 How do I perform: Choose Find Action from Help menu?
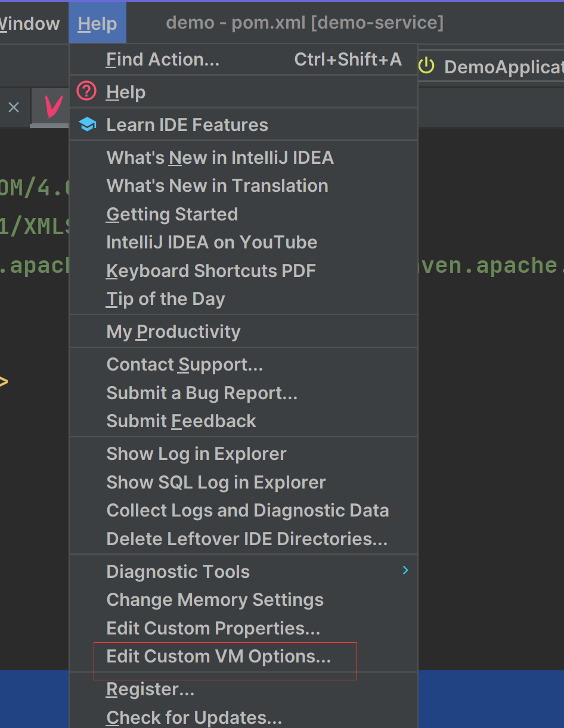163,60
